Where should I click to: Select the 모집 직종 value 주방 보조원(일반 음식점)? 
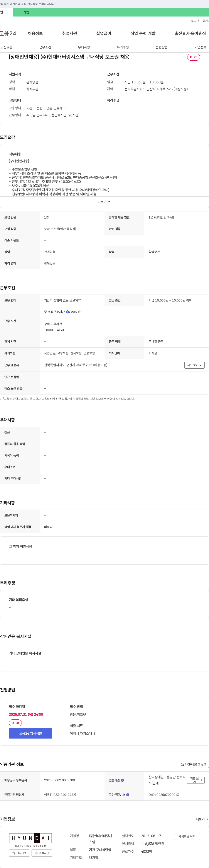click(x=60, y=229)
